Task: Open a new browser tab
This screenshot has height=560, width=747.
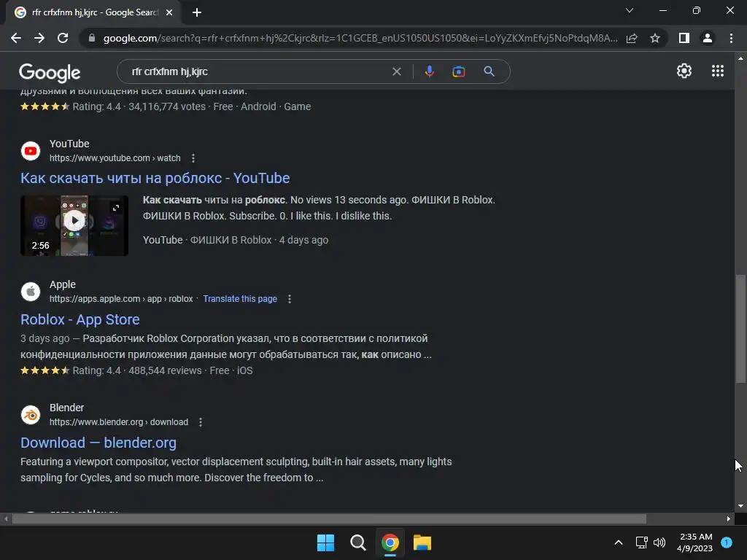Action: [x=197, y=12]
